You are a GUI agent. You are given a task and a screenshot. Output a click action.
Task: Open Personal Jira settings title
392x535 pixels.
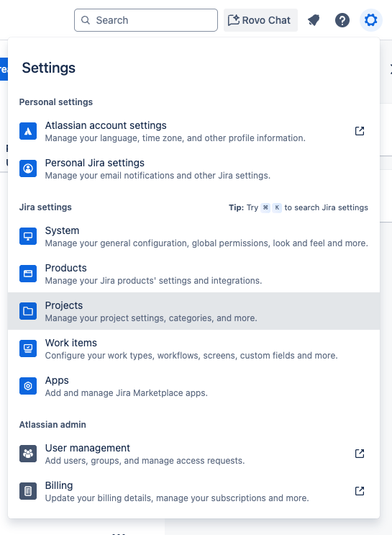coord(95,163)
